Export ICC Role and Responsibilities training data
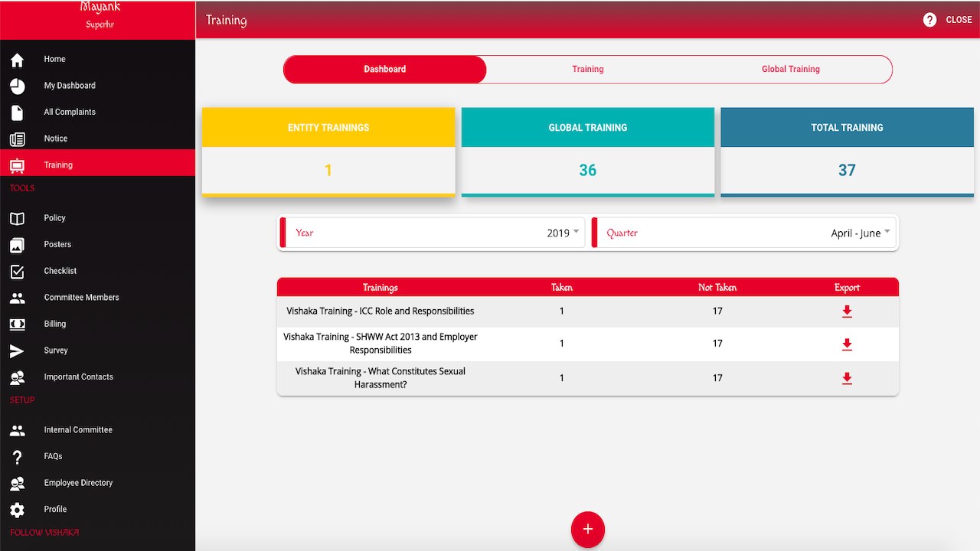 (x=847, y=311)
